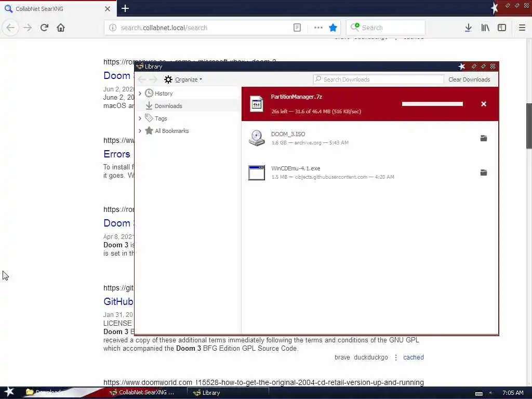This screenshot has height=399, width=532.
Task: Expand the Tags tree node
Action: point(140,118)
